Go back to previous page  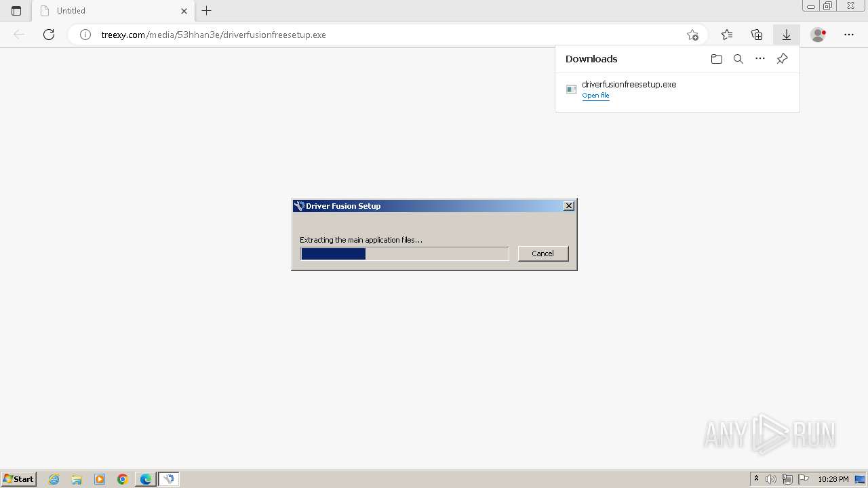coord(19,35)
